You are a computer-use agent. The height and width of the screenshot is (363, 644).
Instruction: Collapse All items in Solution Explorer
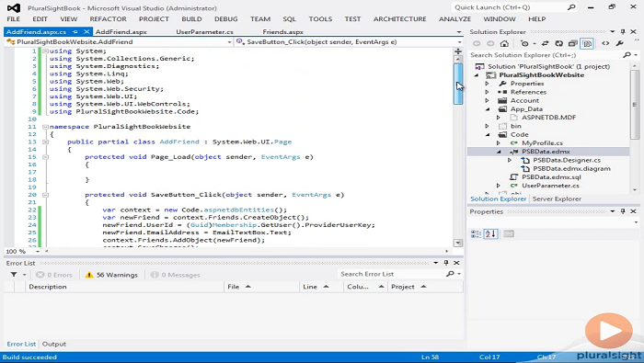573,43
